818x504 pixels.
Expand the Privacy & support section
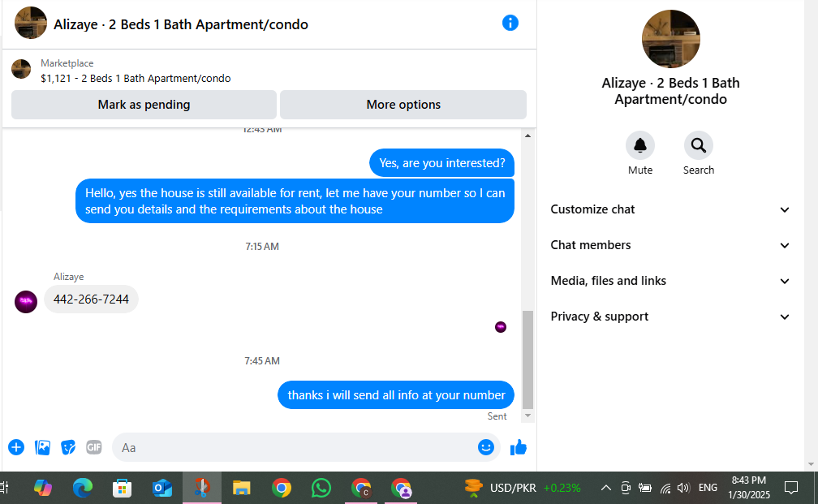[670, 317]
